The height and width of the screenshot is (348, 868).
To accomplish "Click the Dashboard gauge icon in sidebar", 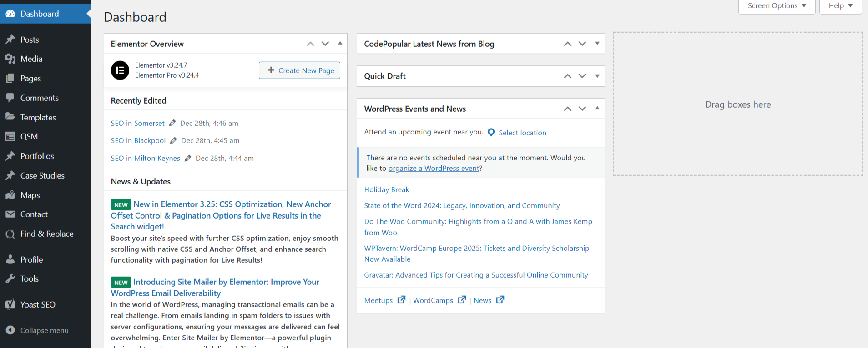I will 10,14.
